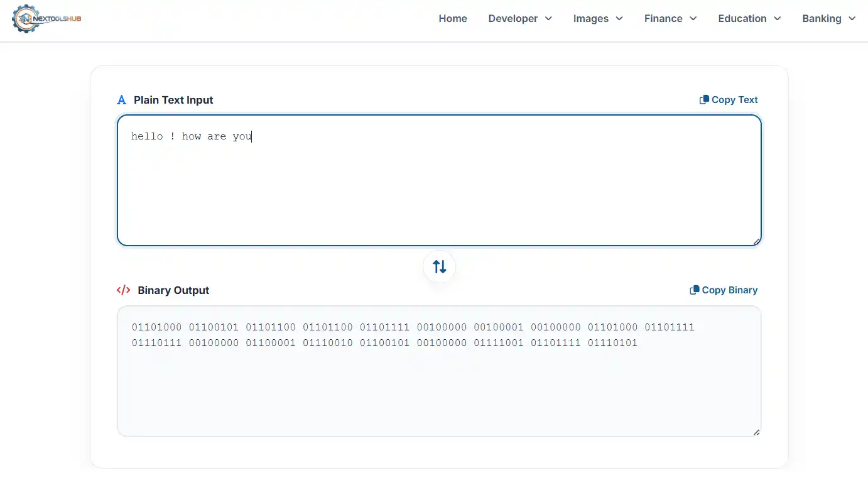The image size is (868, 500).
Task: Click the NextToolsHub logo icon
Action: [x=25, y=19]
